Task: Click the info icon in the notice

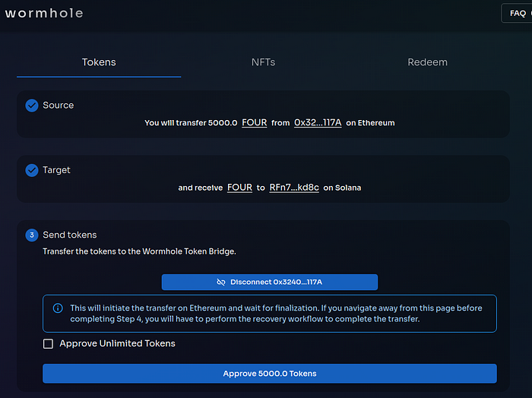Action: point(58,308)
